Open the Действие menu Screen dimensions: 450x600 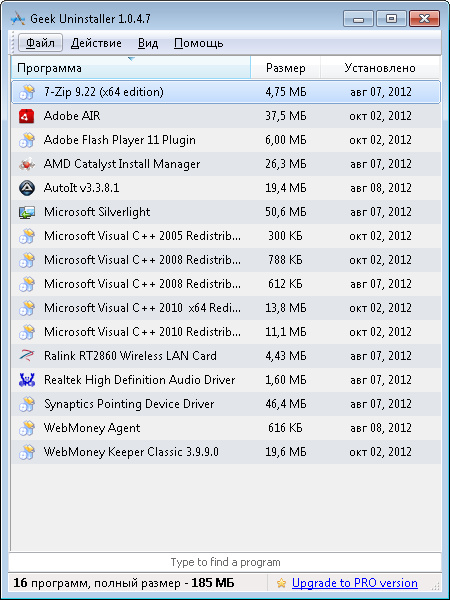pyautogui.click(x=96, y=43)
